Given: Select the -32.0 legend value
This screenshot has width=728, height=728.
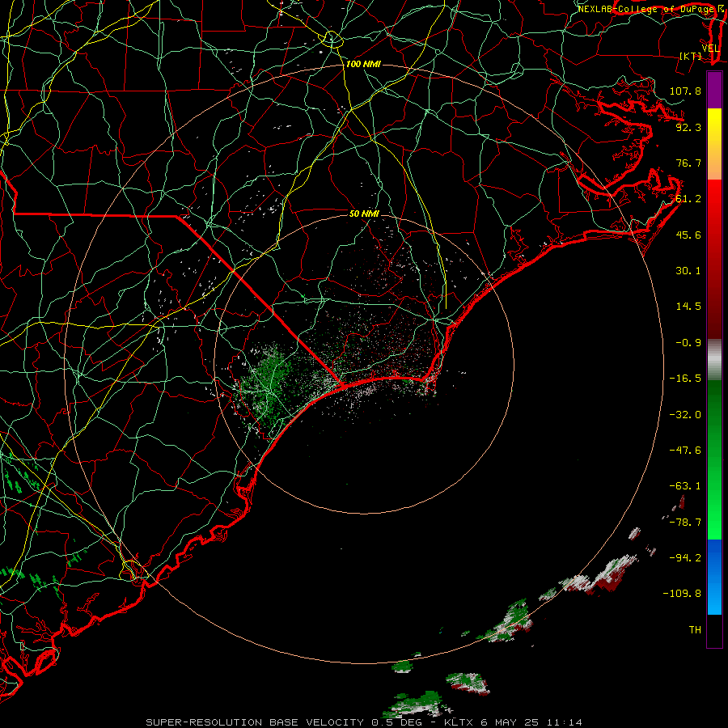Looking at the screenshot, I should (x=685, y=415).
